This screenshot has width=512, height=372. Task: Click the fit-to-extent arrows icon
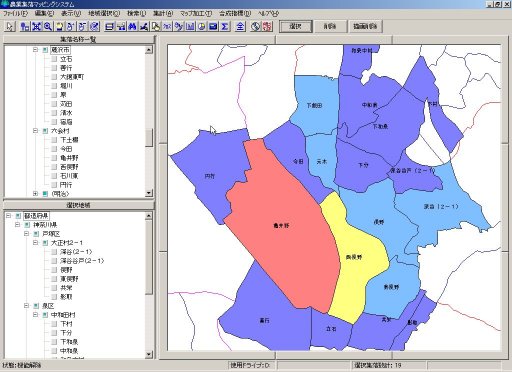pos(36,26)
